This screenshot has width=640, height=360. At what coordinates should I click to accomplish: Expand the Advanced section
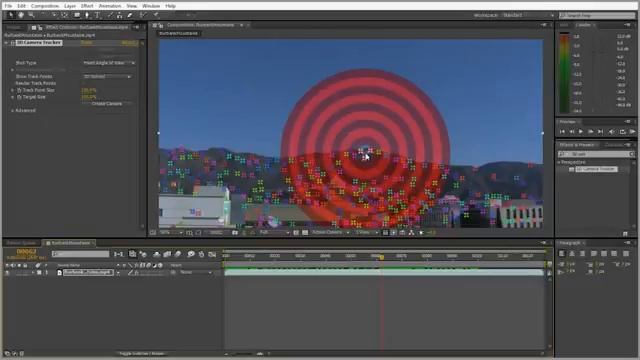(x=13, y=111)
